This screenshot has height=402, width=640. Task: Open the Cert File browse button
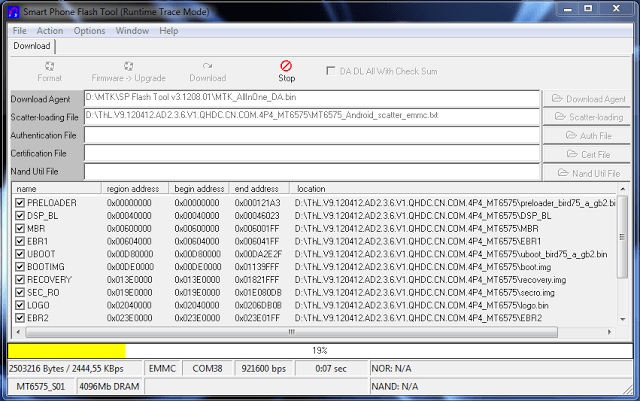click(588, 154)
